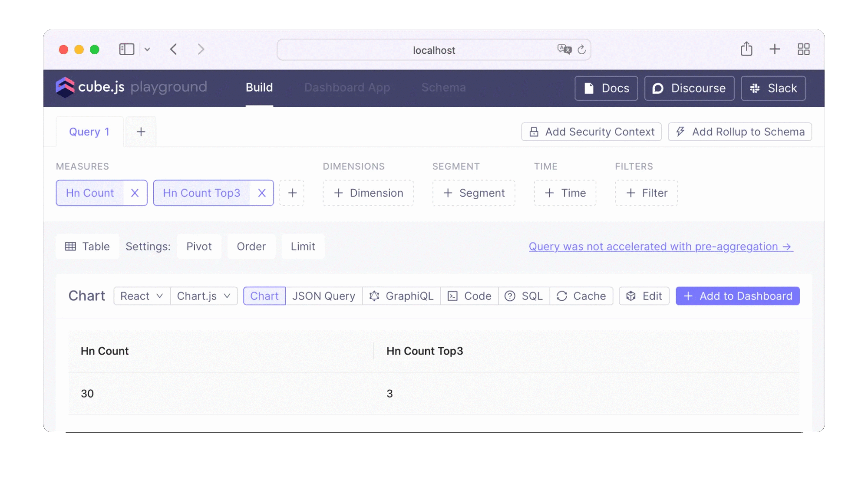The height and width of the screenshot is (490, 868).
Task: Select the JSON Query view
Action: tap(323, 296)
